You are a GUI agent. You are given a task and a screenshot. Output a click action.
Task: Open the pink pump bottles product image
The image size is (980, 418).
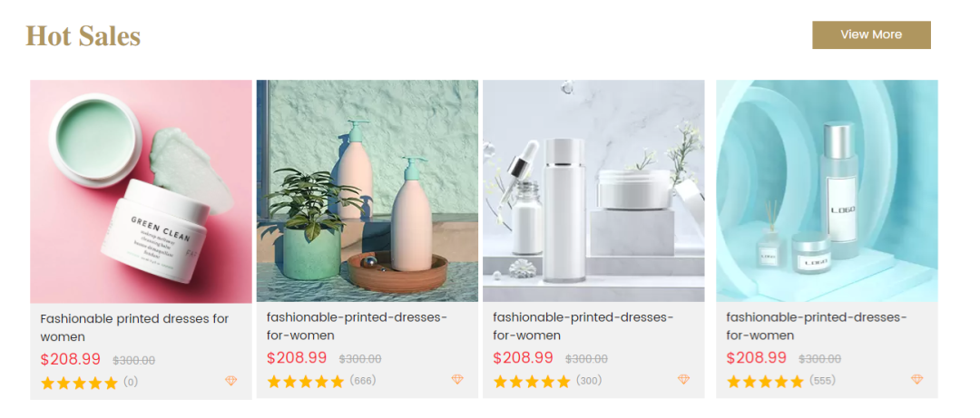click(367, 190)
